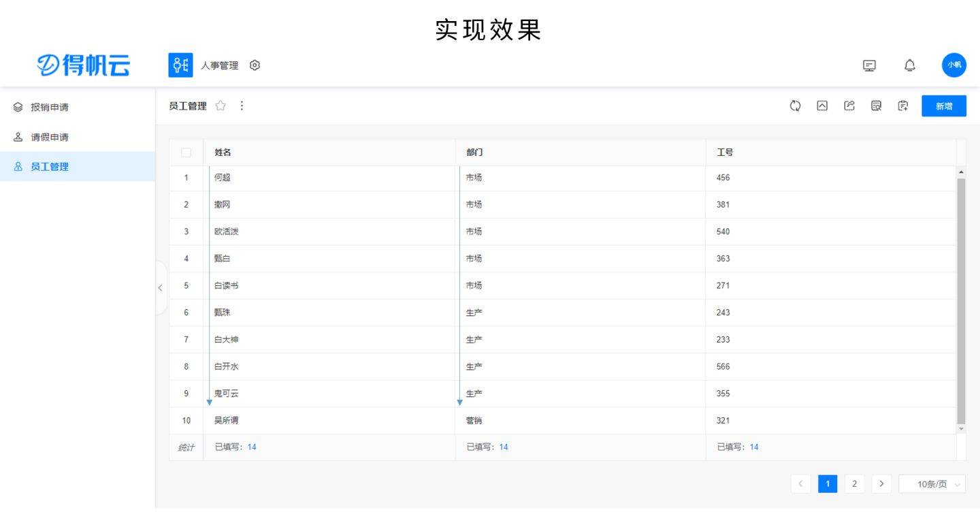
Task: Click the clipboard-add icon beside 新增 button
Action: 902,106
